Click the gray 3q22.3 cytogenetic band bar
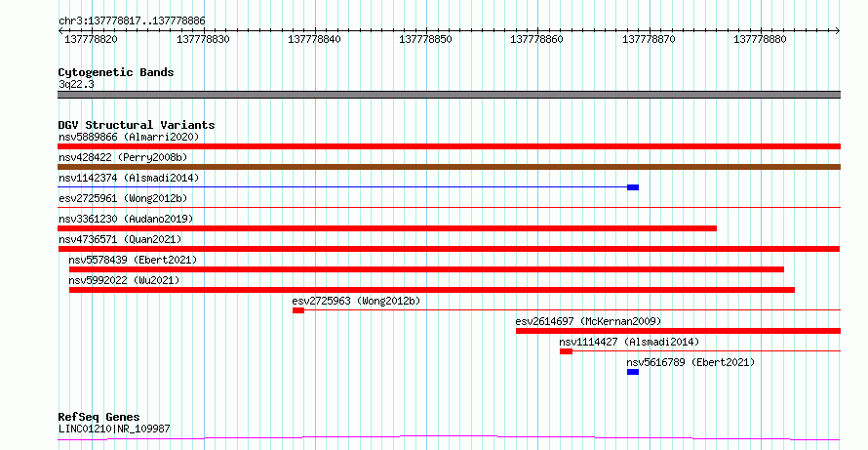The image size is (868, 450). pos(449,95)
